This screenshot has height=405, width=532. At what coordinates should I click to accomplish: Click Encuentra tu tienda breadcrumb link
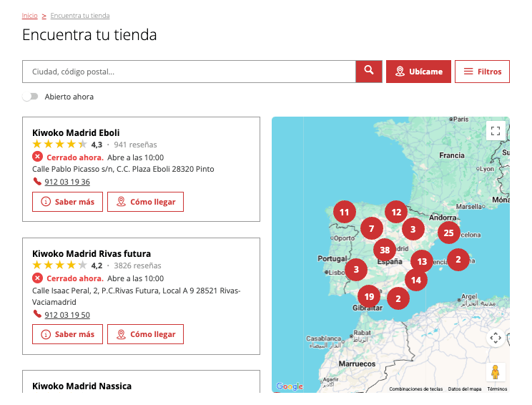pyautogui.click(x=80, y=16)
